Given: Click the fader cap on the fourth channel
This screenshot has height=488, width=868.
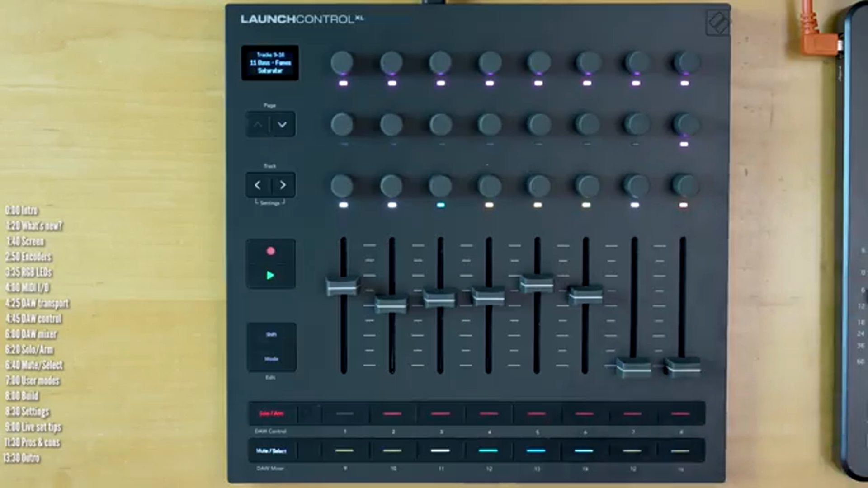Looking at the screenshot, I should pyautogui.click(x=488, y=296).
